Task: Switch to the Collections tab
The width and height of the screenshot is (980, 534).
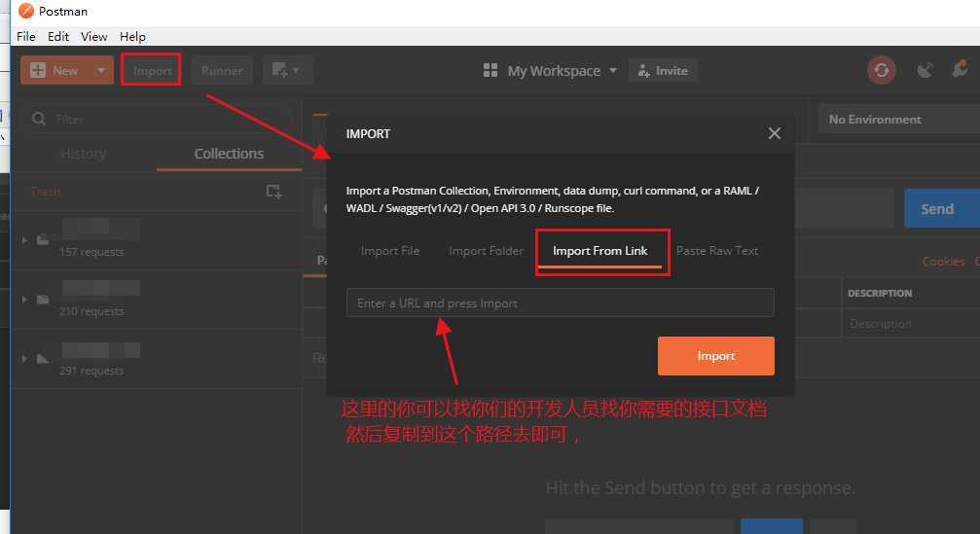Action: (229, 154)
